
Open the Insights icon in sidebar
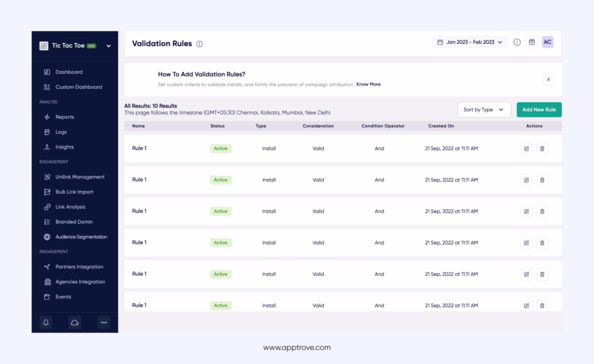point(47,147)
